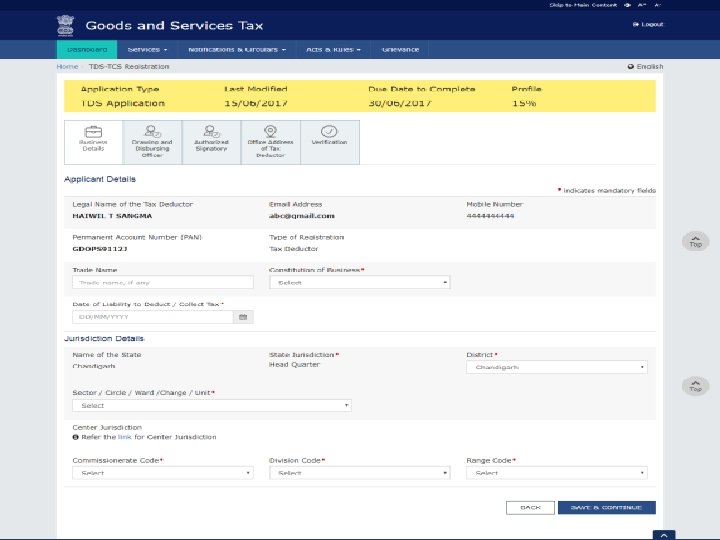Click the Profile 15% value
The width and height of the screenshot is (720, 540).
click(524, 103)
